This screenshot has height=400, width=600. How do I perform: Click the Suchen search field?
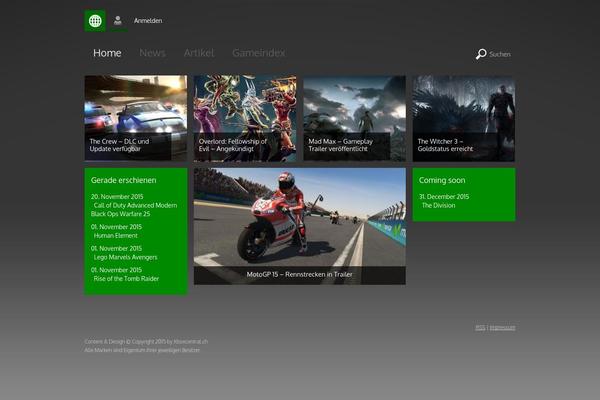(500, 54)
